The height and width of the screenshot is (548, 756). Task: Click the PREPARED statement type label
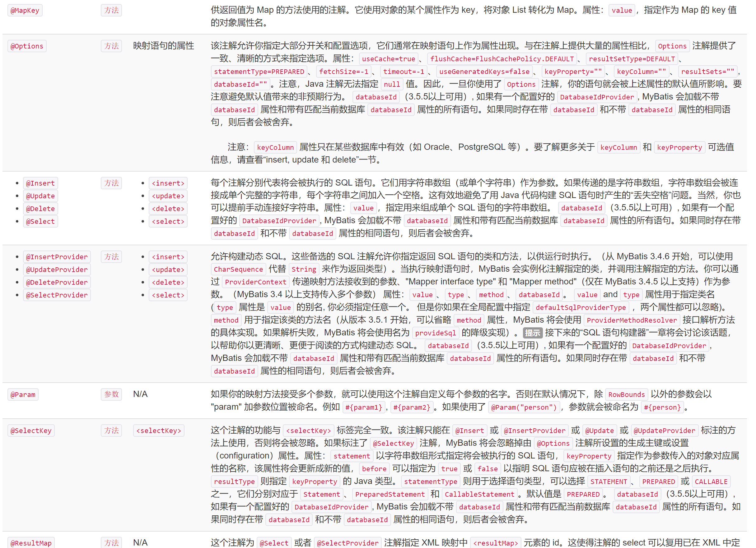pos(658,481)
